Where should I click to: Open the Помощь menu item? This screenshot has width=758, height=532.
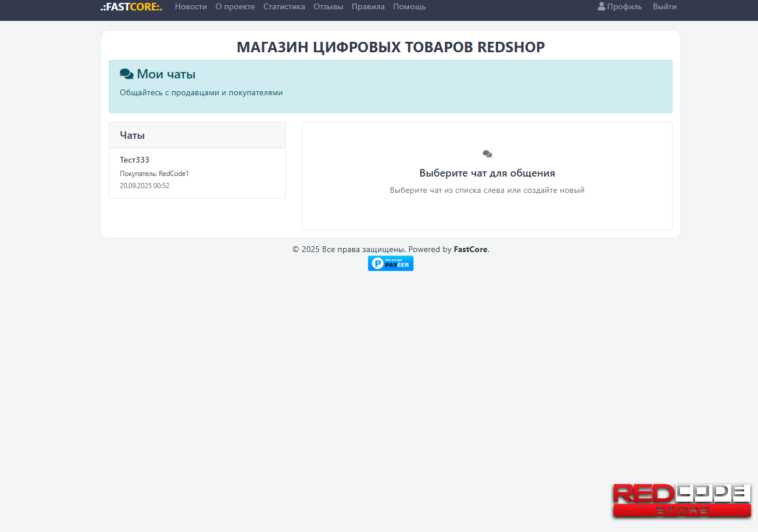point(409,7)
